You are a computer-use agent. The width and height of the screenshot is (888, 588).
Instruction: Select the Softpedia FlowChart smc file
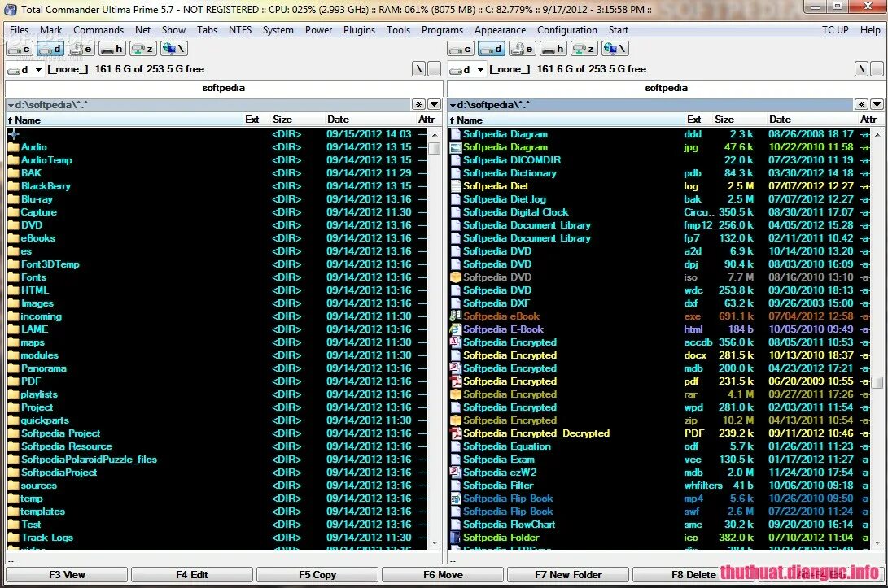coord(660,525)
